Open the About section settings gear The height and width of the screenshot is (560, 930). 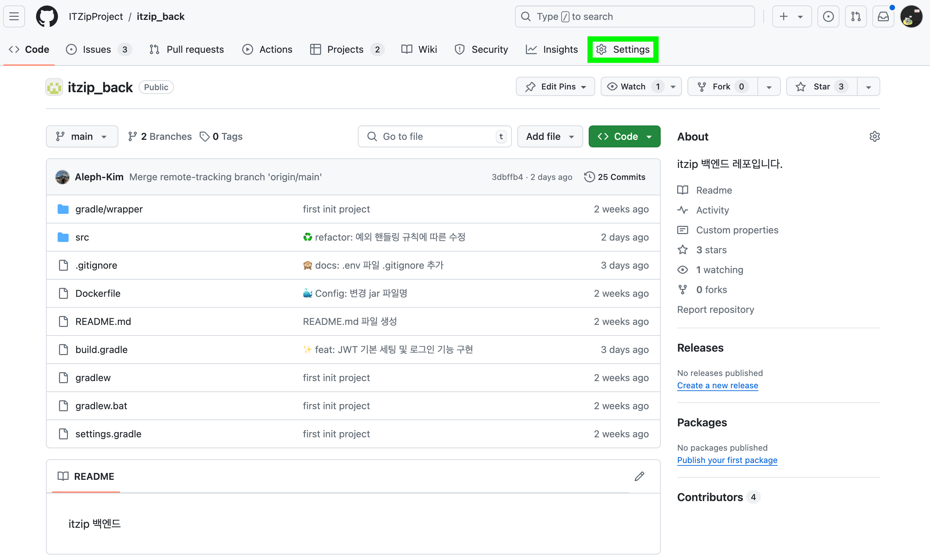pos(875,136)
